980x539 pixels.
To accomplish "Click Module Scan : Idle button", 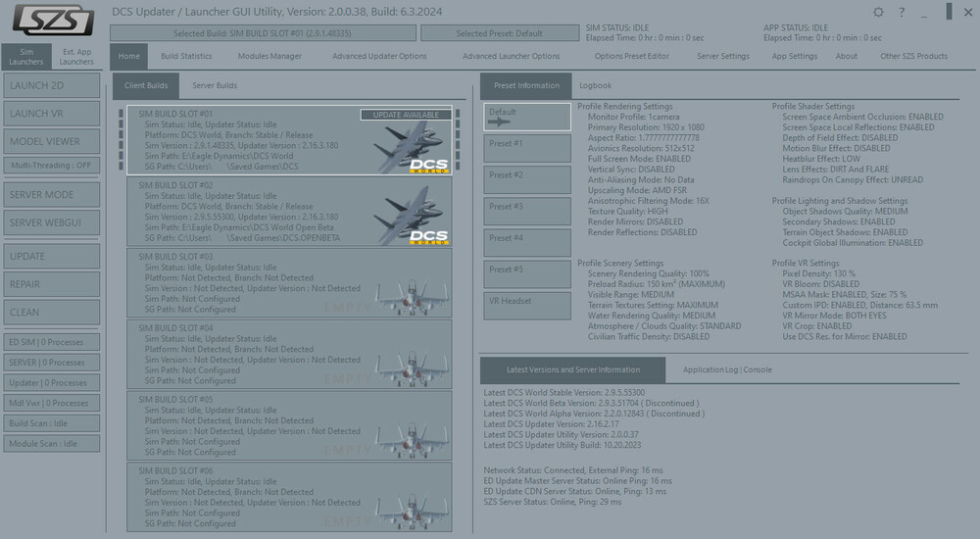I will pyautogui.click(x=51, y=444).
